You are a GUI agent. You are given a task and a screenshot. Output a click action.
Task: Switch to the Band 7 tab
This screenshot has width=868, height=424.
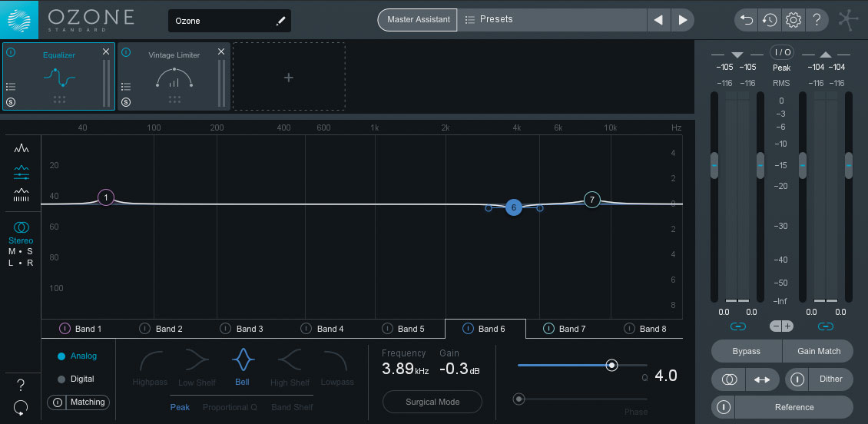[x=566, y=329]
